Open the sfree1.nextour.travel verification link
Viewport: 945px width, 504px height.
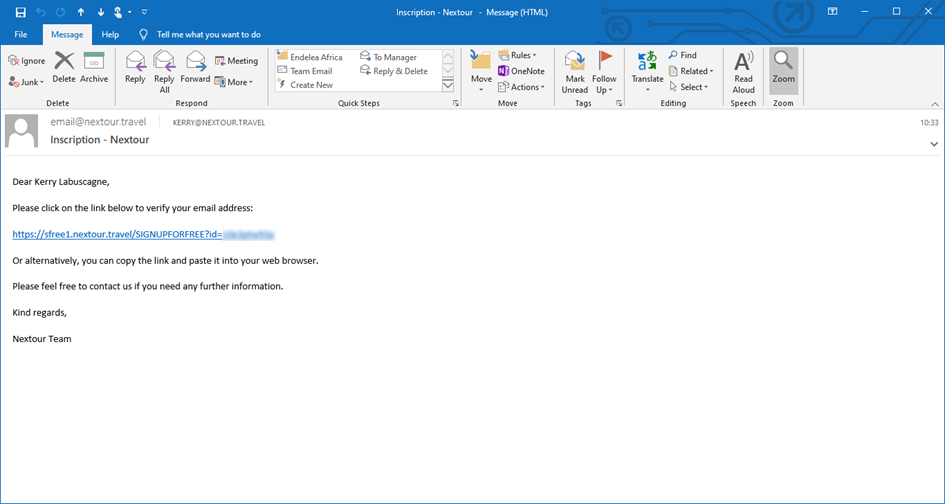(144, 235)
